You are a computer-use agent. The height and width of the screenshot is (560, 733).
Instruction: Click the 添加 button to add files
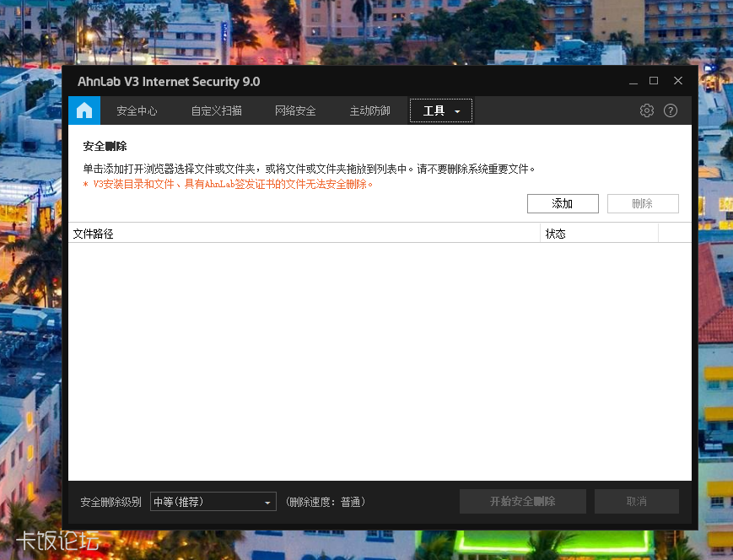[562, 203]
